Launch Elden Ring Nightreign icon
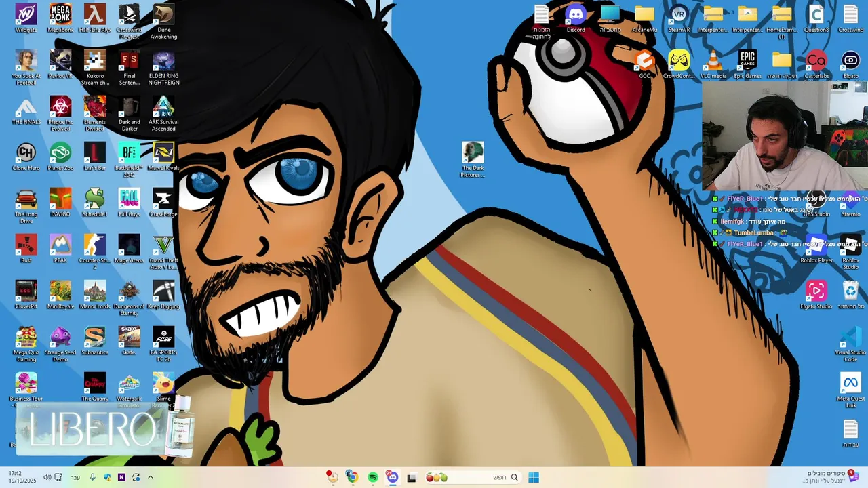This screenshot has width=868, height=488. 163,68
